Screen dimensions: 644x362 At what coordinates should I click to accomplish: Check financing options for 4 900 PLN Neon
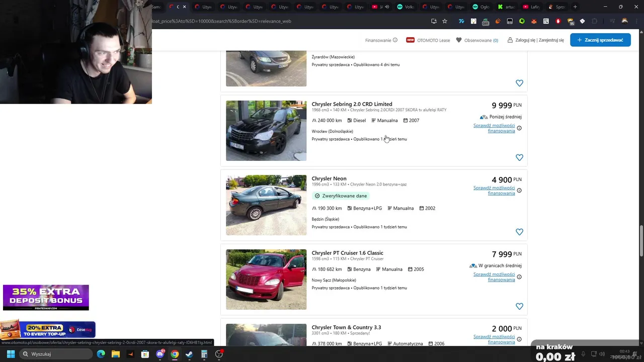(x=494, y=191)
